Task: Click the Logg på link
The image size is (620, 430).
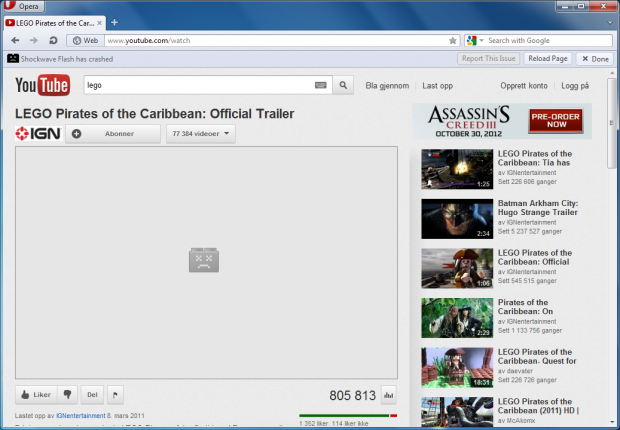Action: point(576,86)
